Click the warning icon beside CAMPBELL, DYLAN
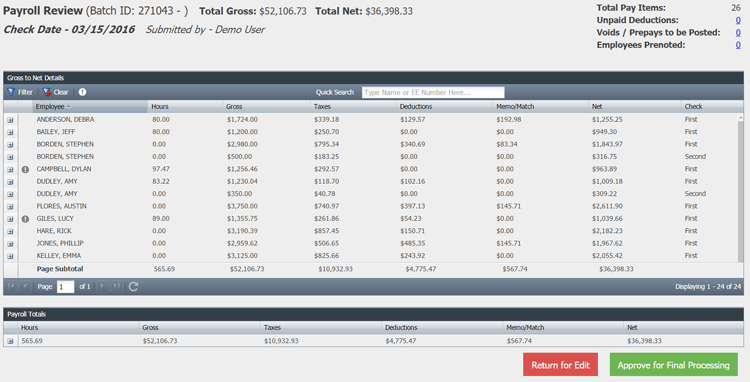 [25, 169]
